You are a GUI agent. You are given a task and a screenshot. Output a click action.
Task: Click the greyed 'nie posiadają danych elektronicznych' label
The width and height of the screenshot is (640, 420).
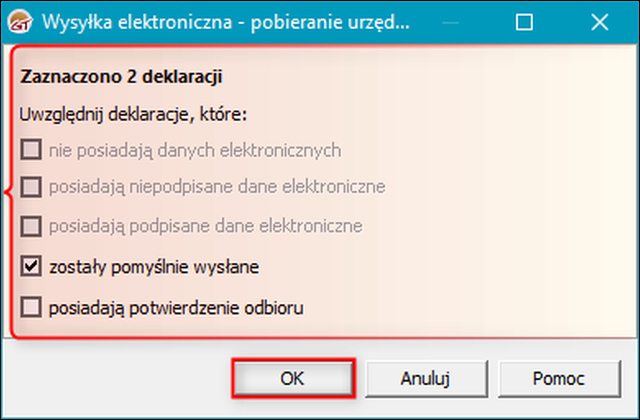pos(195,151)
